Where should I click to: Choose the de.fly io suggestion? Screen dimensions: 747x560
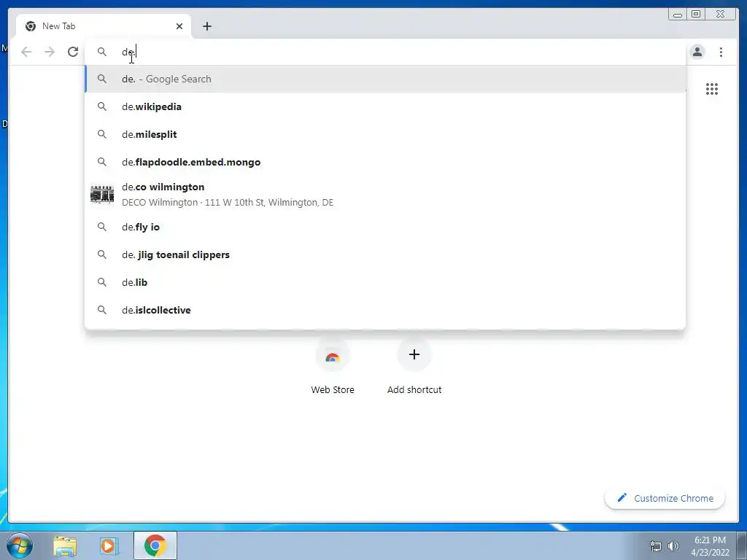[x=385, y=227]
